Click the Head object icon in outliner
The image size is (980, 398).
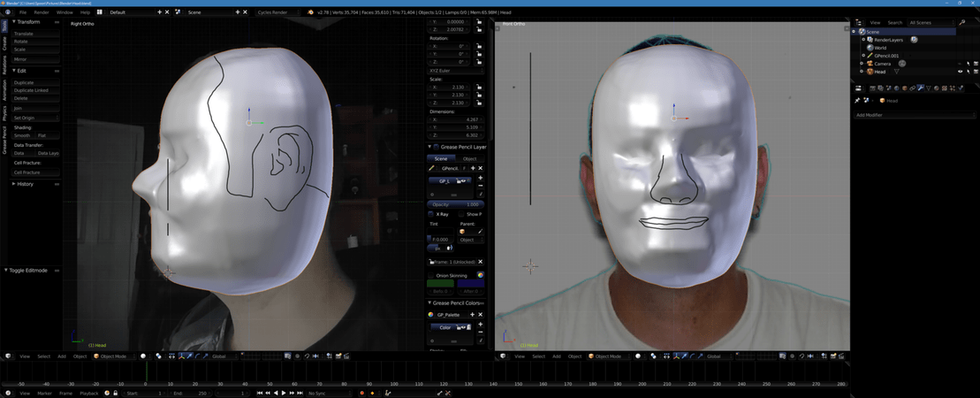click(870, 72)
